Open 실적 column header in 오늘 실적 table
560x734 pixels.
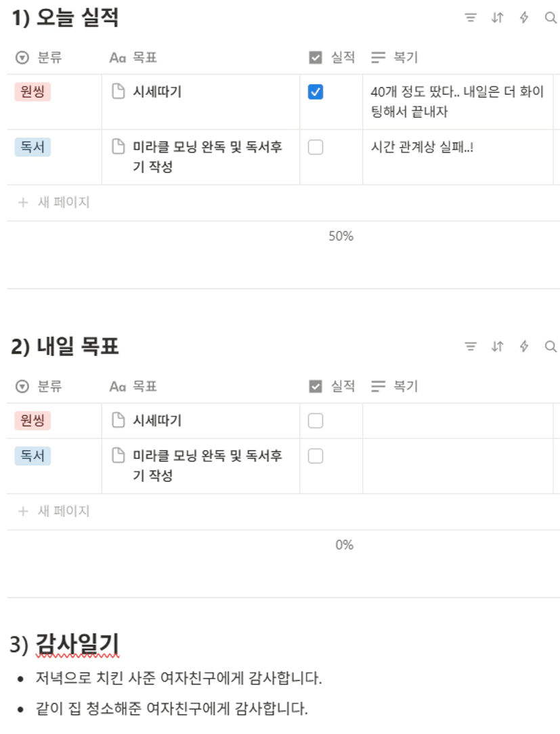(x=332, y=58)
